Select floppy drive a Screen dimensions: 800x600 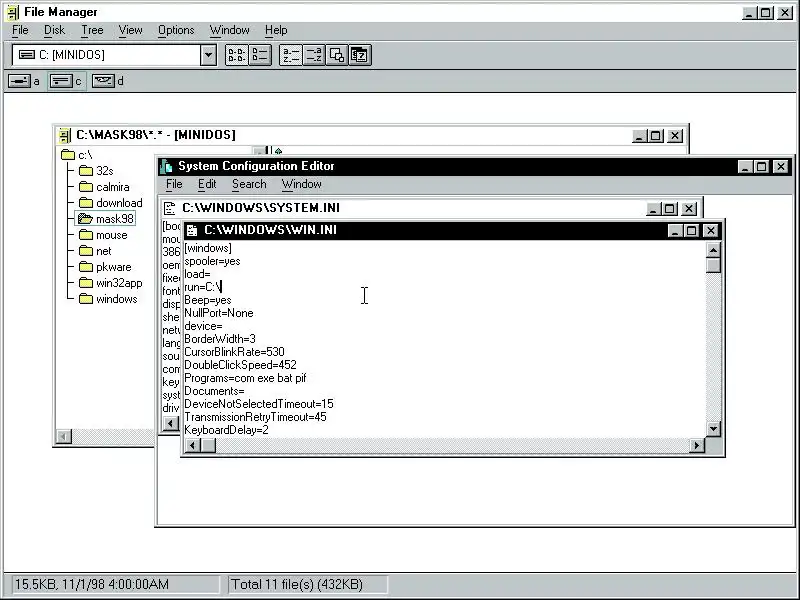click(23, 81)
